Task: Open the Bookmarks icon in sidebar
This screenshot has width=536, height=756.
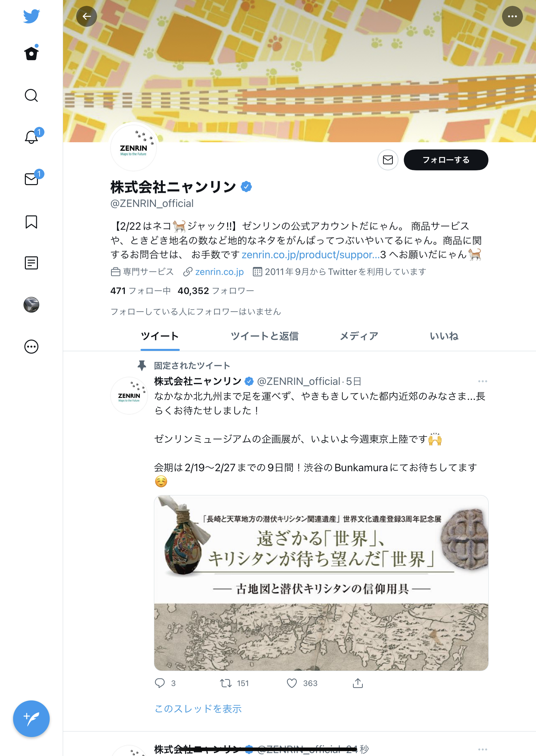Action: [31, 222]
